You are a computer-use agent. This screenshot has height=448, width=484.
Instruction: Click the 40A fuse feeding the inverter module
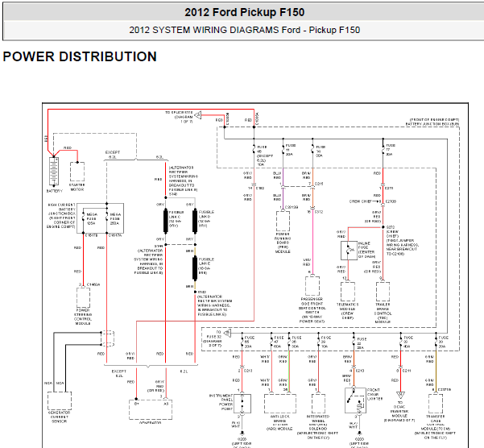click(401, 342)
